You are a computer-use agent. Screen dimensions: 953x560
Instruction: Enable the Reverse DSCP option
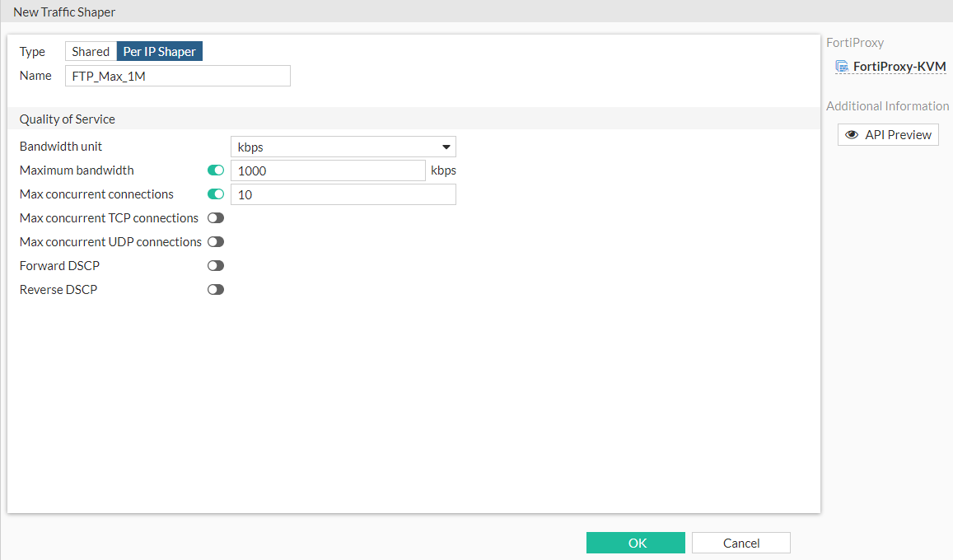point(215,289)
